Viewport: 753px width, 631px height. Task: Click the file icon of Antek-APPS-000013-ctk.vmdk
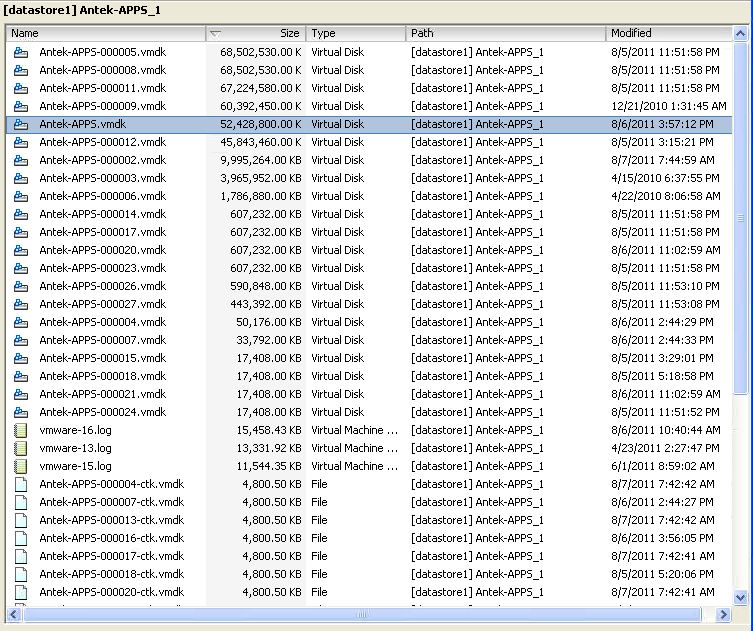coord(21,521)
